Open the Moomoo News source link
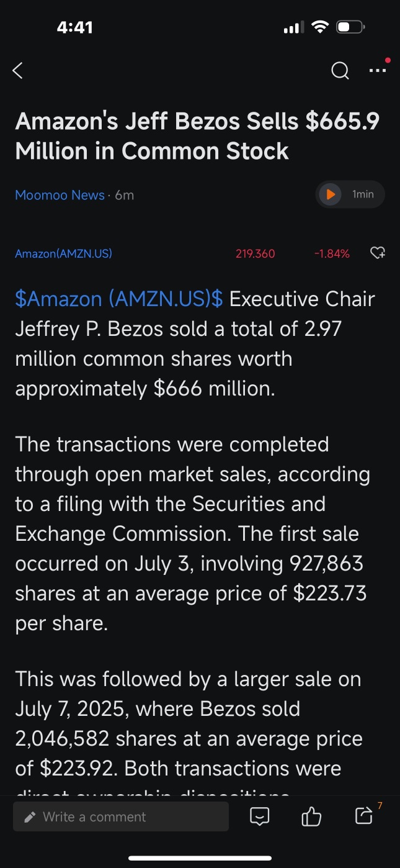Viewport: 400px width, 868px height. (60, 195)
